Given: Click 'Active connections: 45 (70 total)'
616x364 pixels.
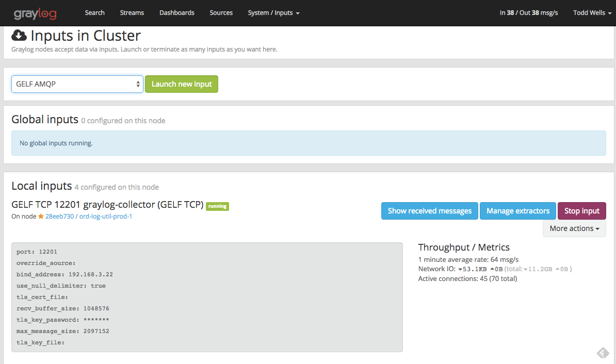Looking at the screenshot, I should pyautogui.click(x=467, y=279).
